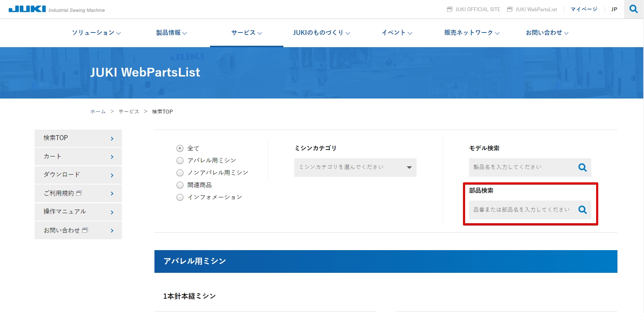Open 操作マニュアル in the sidebar
The image size is (644, 313).
tap(78, 212)
